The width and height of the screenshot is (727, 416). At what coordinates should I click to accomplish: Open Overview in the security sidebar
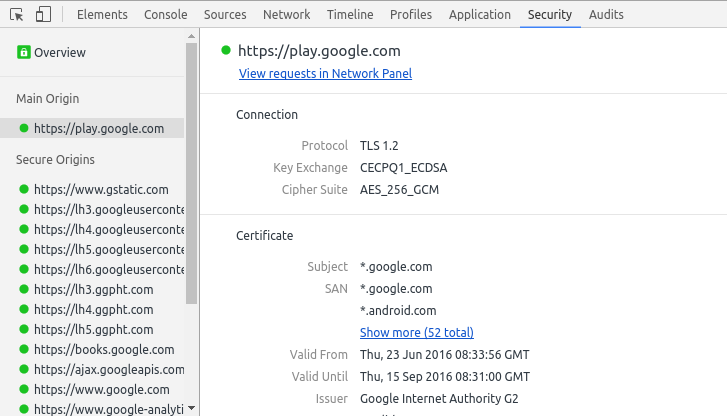[59, 52]
